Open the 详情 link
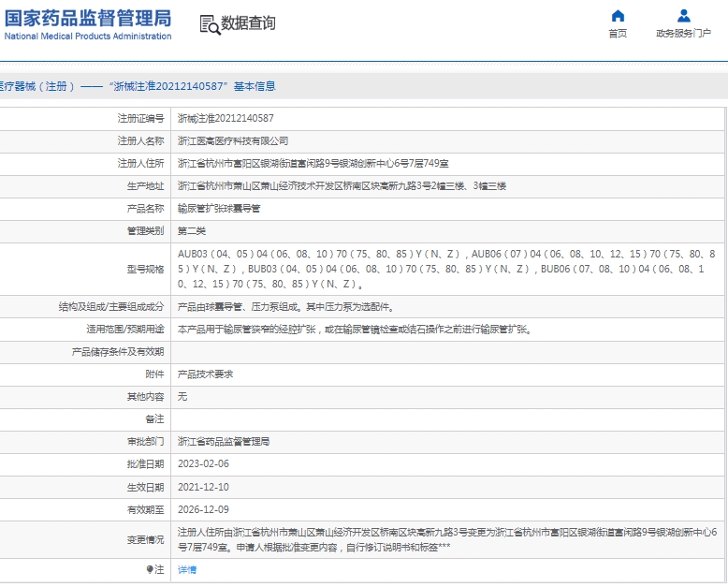This screenshot has width=728, height=587. click(x=187, y=570)
